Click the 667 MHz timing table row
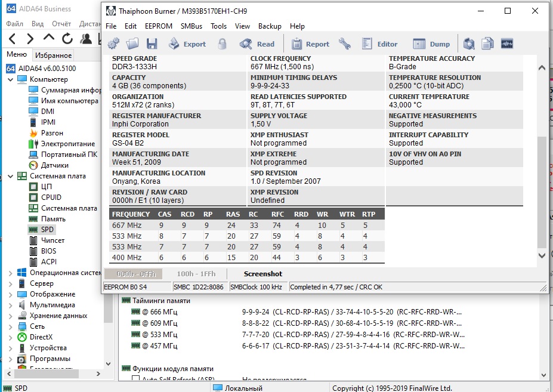Screen dimensions: 553x392 coord(247,225)
